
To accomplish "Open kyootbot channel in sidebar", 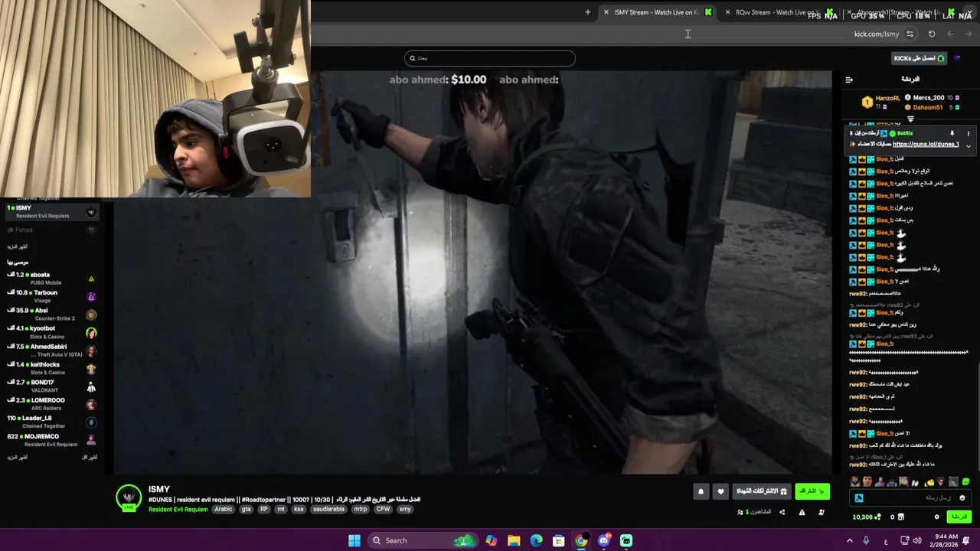I will pyautogui.click(x=52, y=332).
